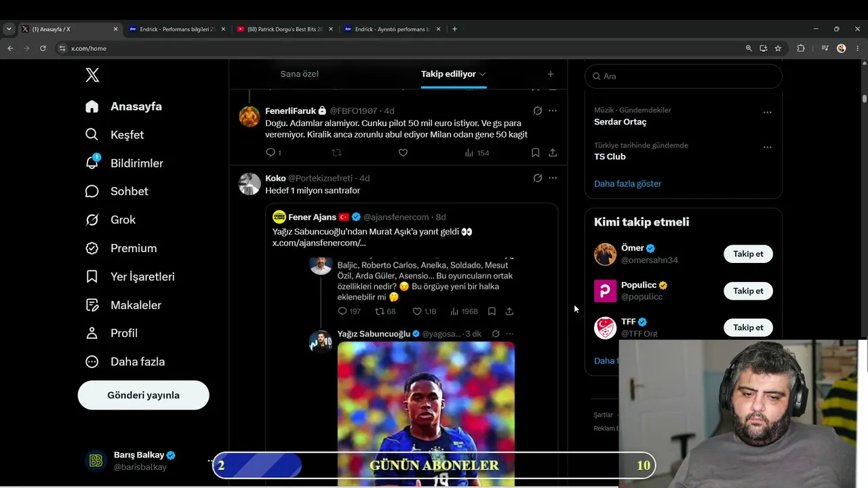
Task: Open the footballer photo in Yağız's post
Action: pos(426,413)
